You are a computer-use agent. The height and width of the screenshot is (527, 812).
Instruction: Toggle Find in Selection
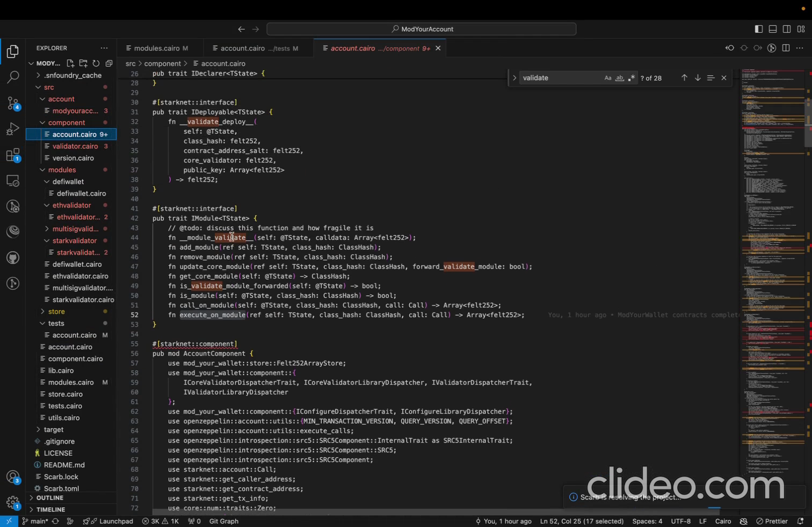click(711, 78)
